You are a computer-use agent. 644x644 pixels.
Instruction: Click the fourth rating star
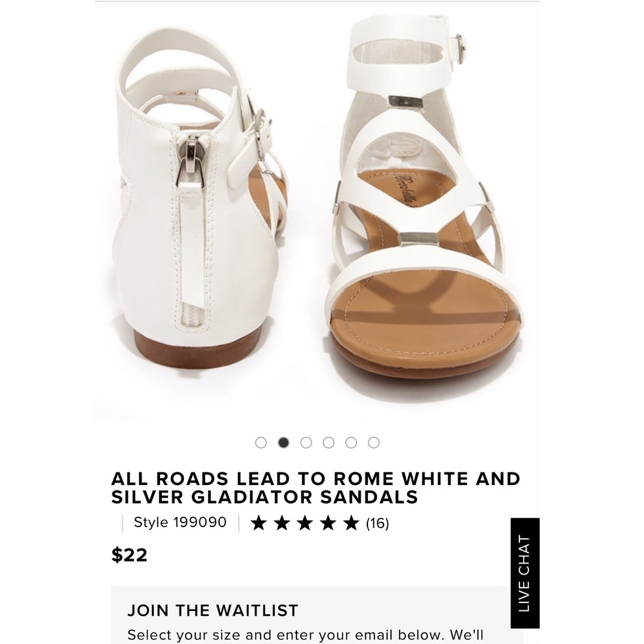click(x=328, y=523)
